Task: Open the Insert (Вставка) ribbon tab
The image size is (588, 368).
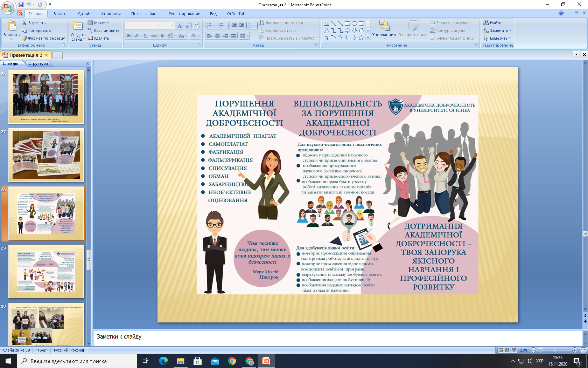Action: 60,14
